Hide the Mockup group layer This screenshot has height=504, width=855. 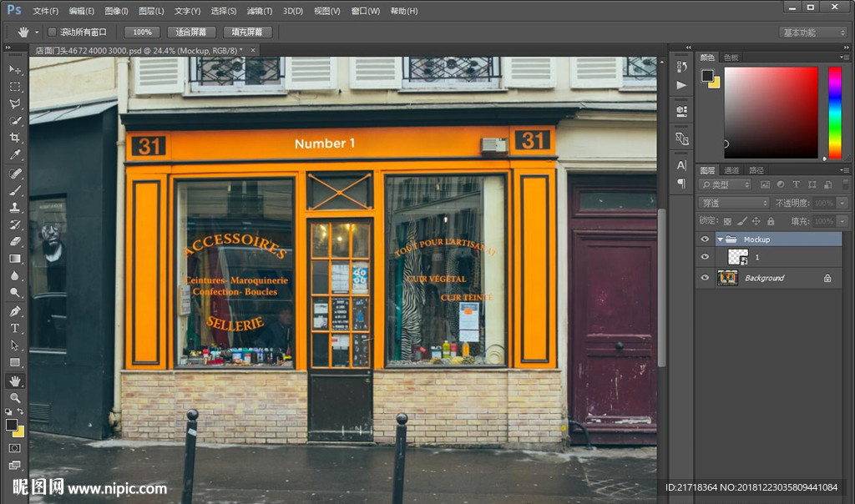(705, 239)
